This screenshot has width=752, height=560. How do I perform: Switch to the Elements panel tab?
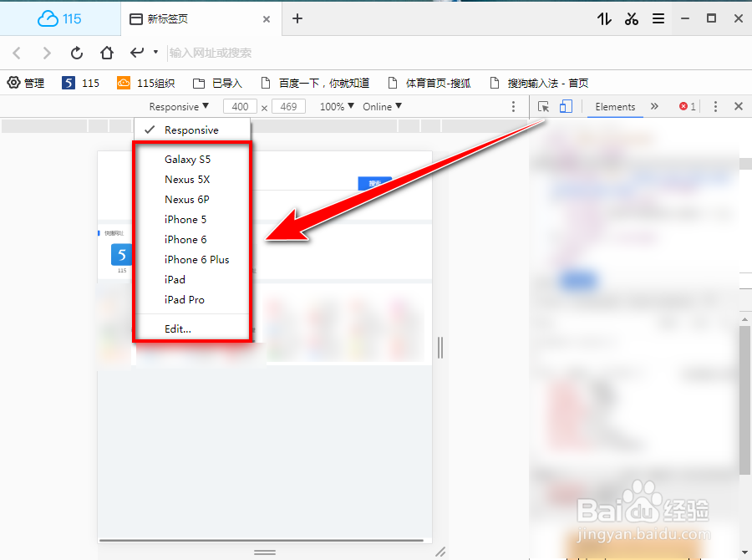(x=615, y=106)
